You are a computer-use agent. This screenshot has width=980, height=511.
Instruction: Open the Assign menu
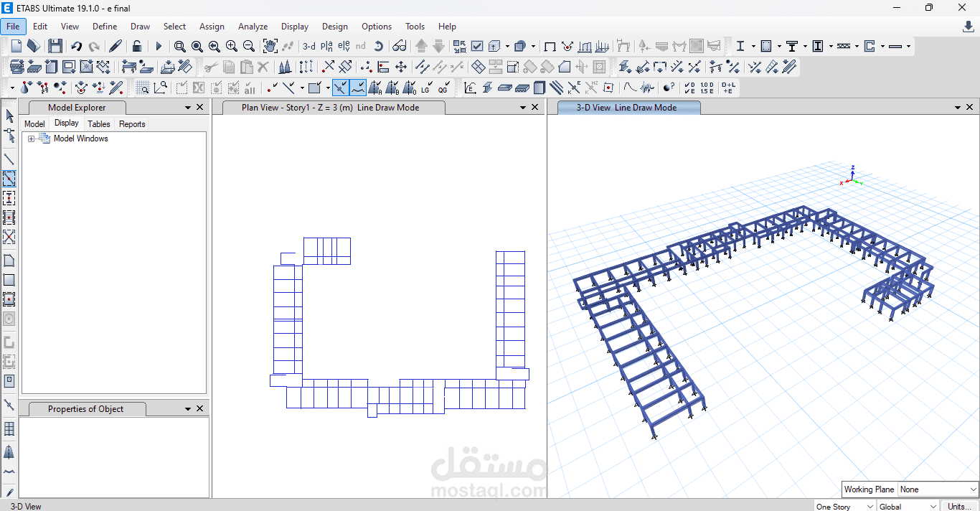tap(212, 27)
